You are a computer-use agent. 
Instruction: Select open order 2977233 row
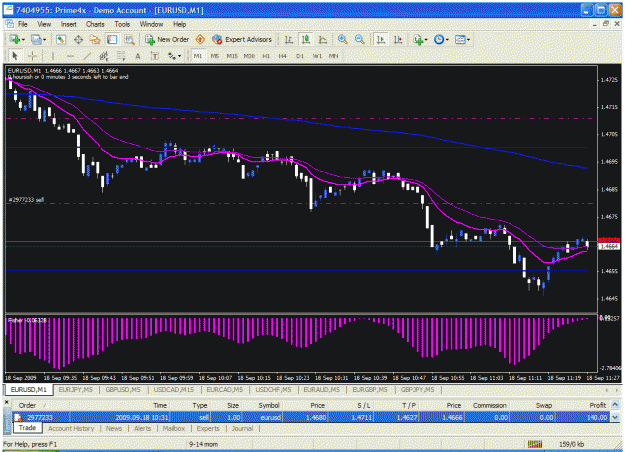(x=311, y=417)
